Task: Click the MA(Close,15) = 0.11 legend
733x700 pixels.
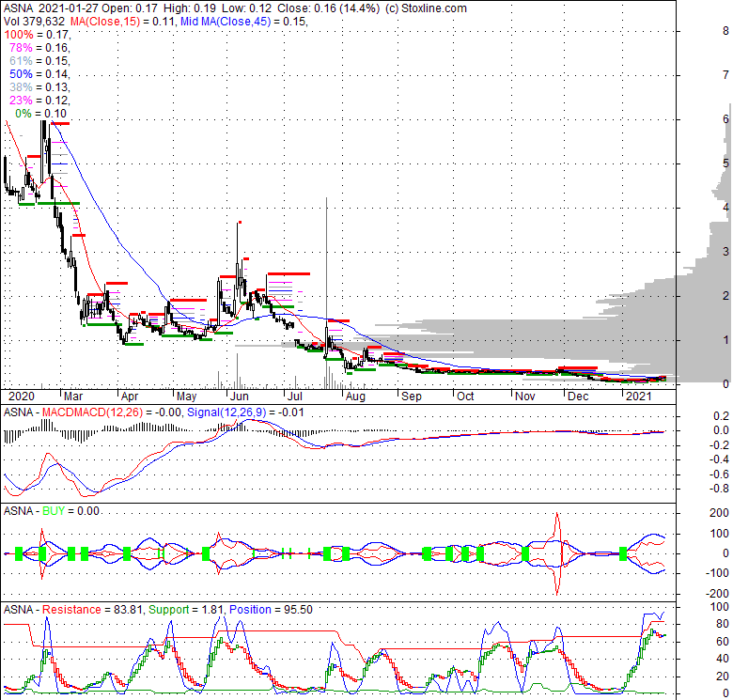Action: coord(122,21)
